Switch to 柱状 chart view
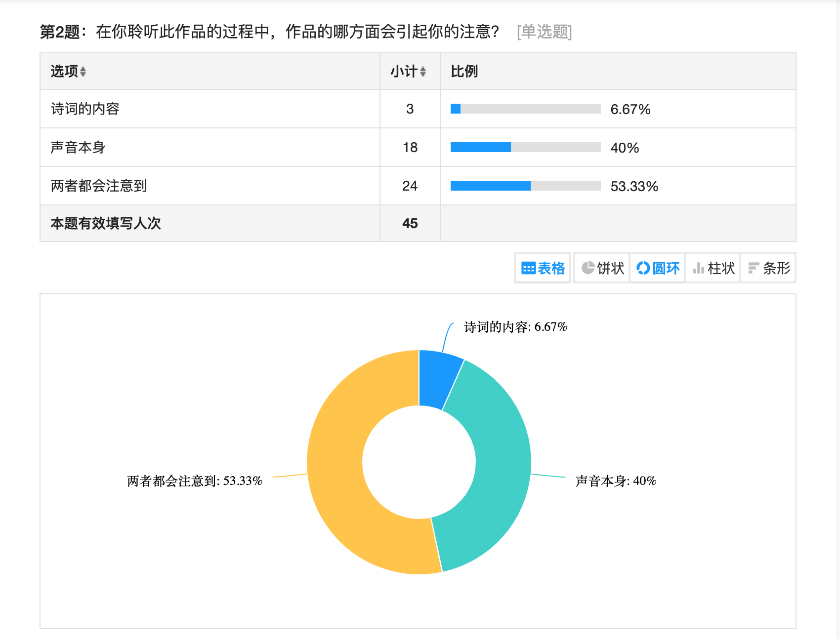840x639 pixels. tap(721, 268)
